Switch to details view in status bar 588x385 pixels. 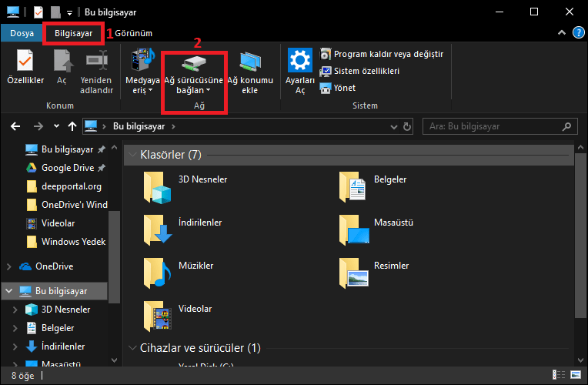[559, 374]
